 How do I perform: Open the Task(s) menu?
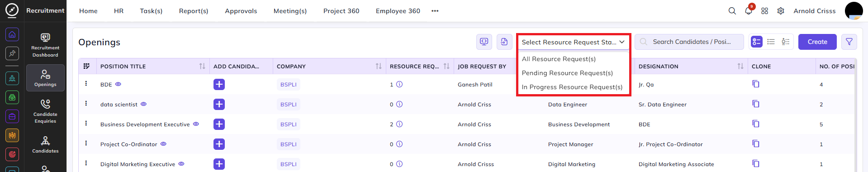point(151,11)
